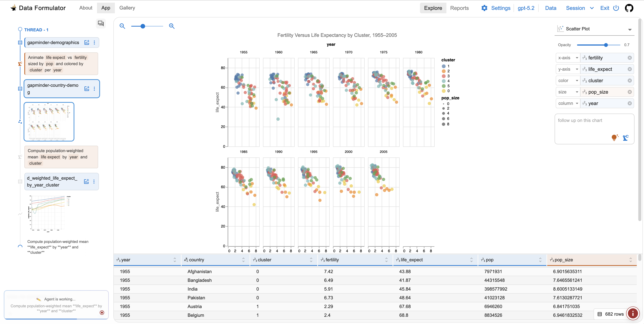Screen dimensions: 644x324
Task: Open the GitHub repository icon
Action: pyautogui.click(x=629, y=8)
